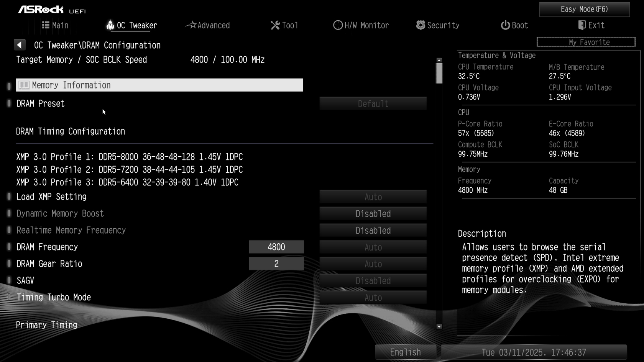
Task: Select the Load XMP Setting label
Action: (51, 197)
